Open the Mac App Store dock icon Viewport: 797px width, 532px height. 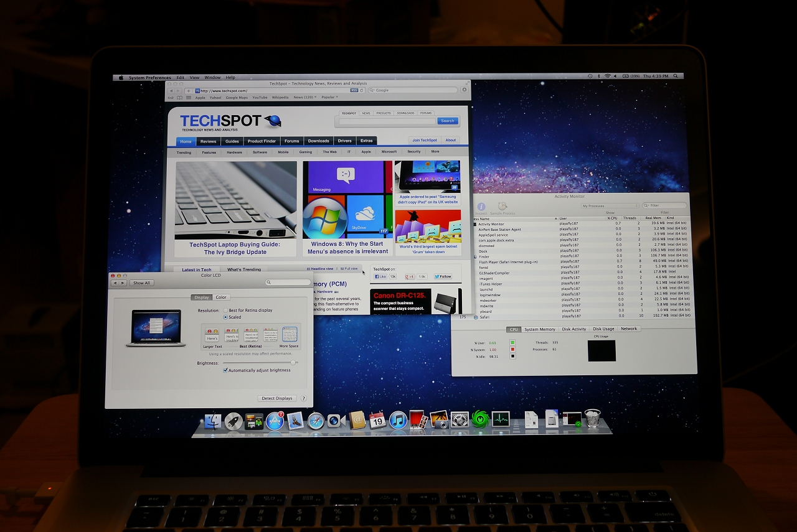point(275,421)
